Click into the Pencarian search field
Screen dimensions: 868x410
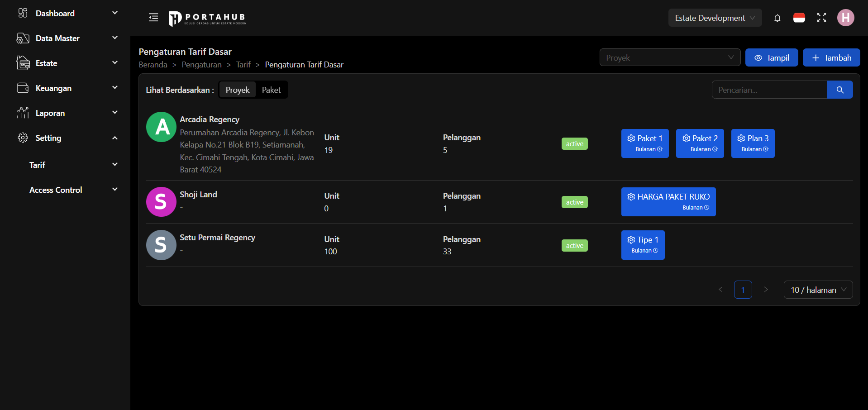tap(769, 90)
